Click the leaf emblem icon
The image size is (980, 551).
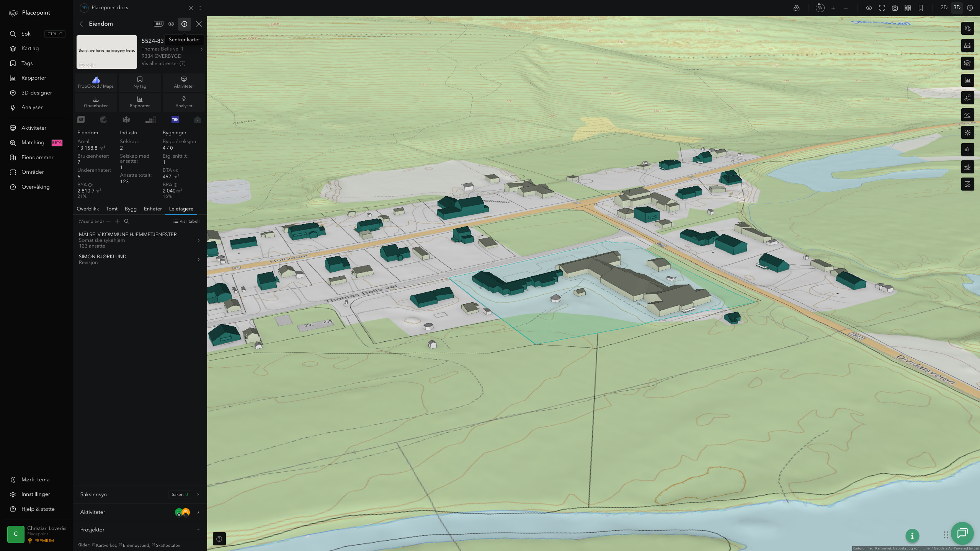click(126, 120)
